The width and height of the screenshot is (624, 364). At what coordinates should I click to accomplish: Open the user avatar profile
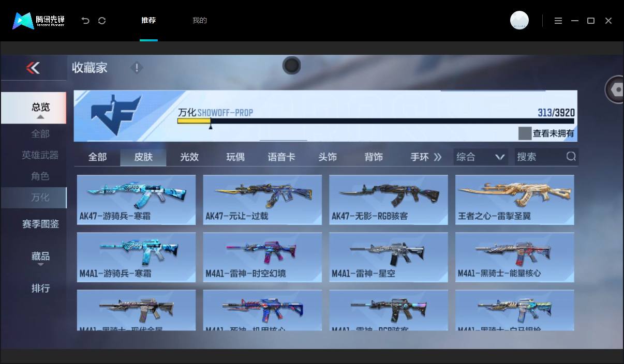519,20
